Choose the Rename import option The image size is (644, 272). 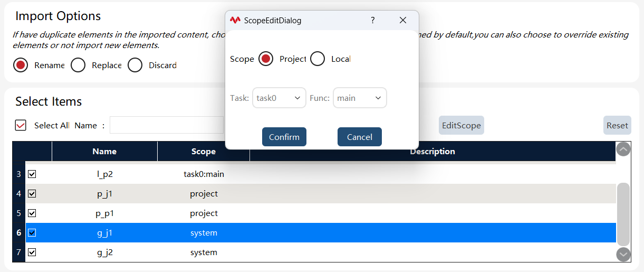coord(21,65)
